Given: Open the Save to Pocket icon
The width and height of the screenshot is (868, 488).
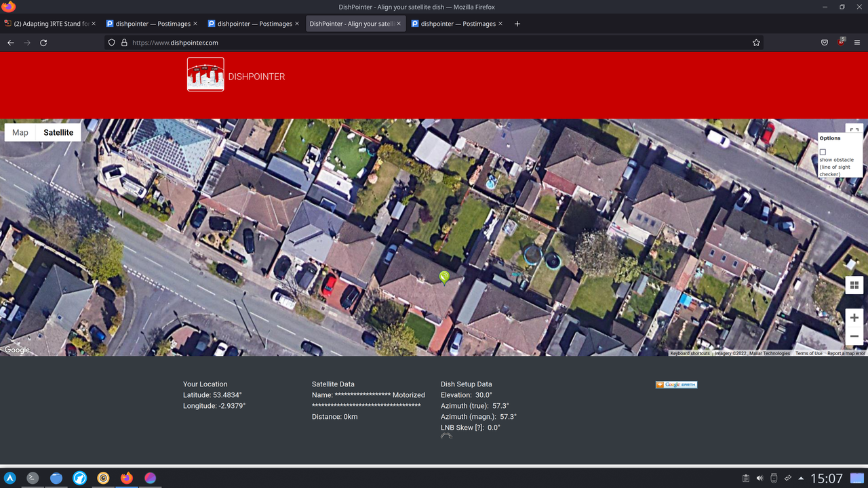Looking at the screenshot, I should point(825,43).
